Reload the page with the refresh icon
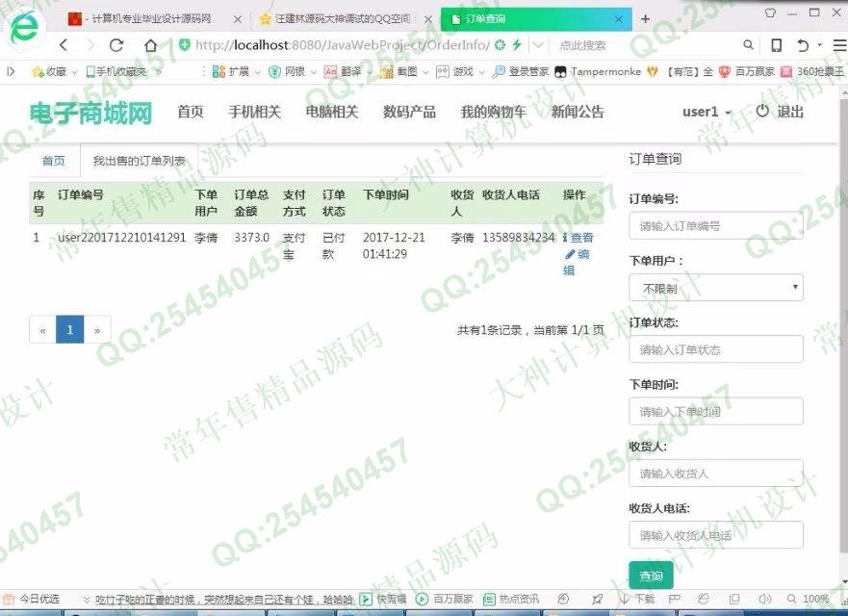This screenshot has height=616, width=848. tap(116, 45)
